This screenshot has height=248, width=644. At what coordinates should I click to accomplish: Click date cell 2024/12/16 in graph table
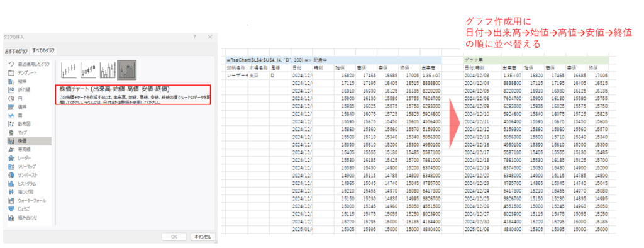(482, 145)
